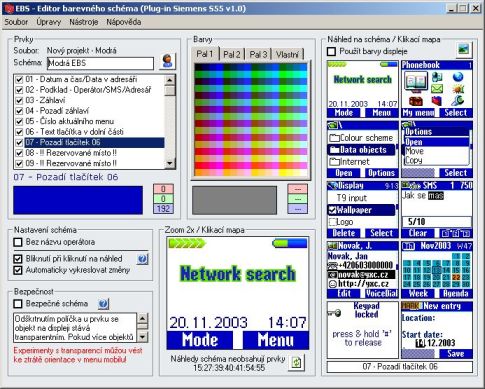The image size is (485, 389).
Task: Click the blue current color swatch
Action: pos(78,200)
